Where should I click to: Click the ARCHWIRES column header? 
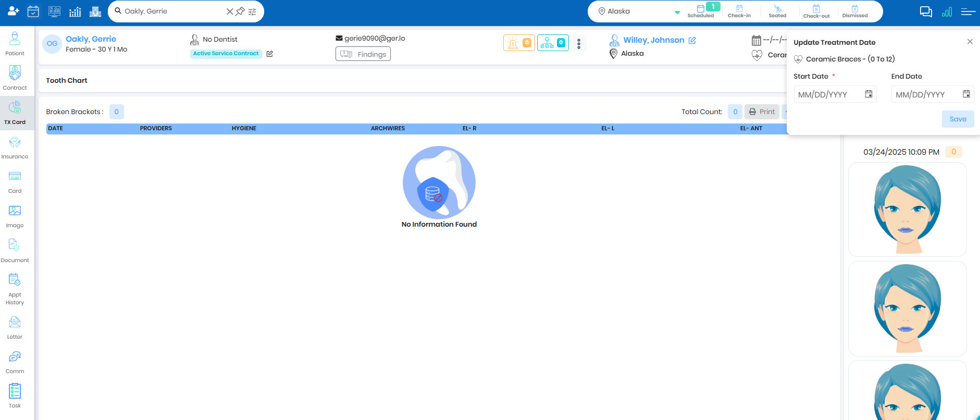point(388,128)
